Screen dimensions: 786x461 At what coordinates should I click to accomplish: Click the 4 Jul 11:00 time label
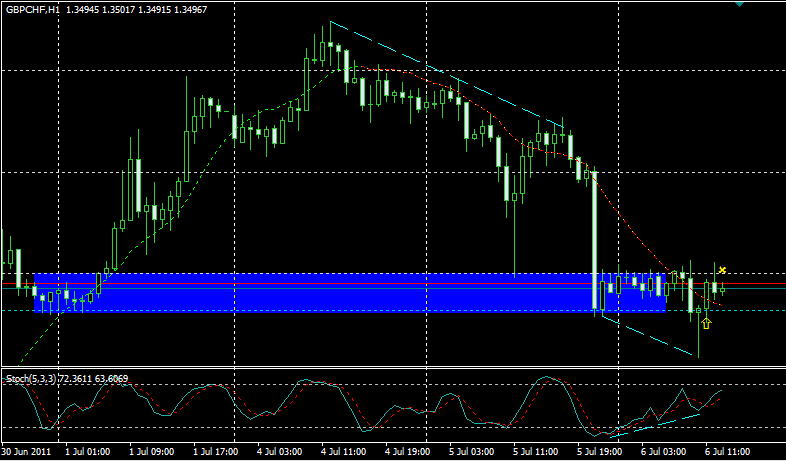click(x=344, y=451)
